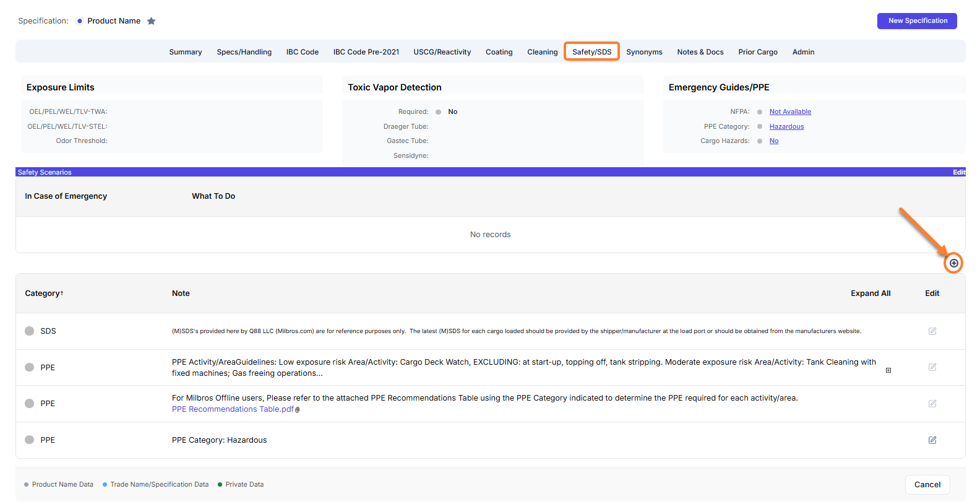Click the dot beside PPE Category: Hazardous row
980x504 pixels.
[29, 440]
